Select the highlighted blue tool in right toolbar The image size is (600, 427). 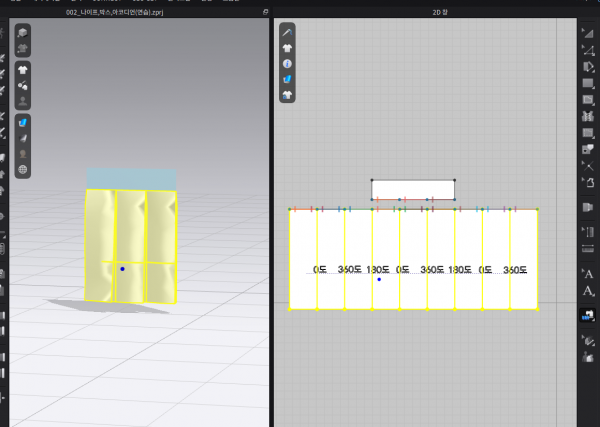(x=588, y=315)
